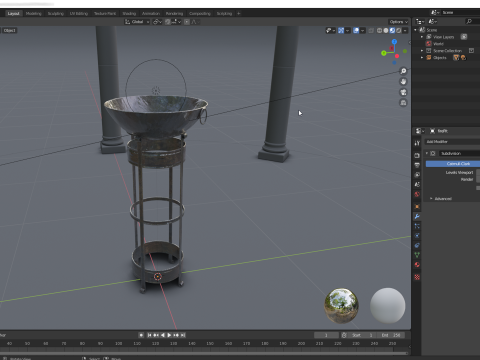Click the navigation gizmo red X axis
480x360 pixels.
coord(397,56)
